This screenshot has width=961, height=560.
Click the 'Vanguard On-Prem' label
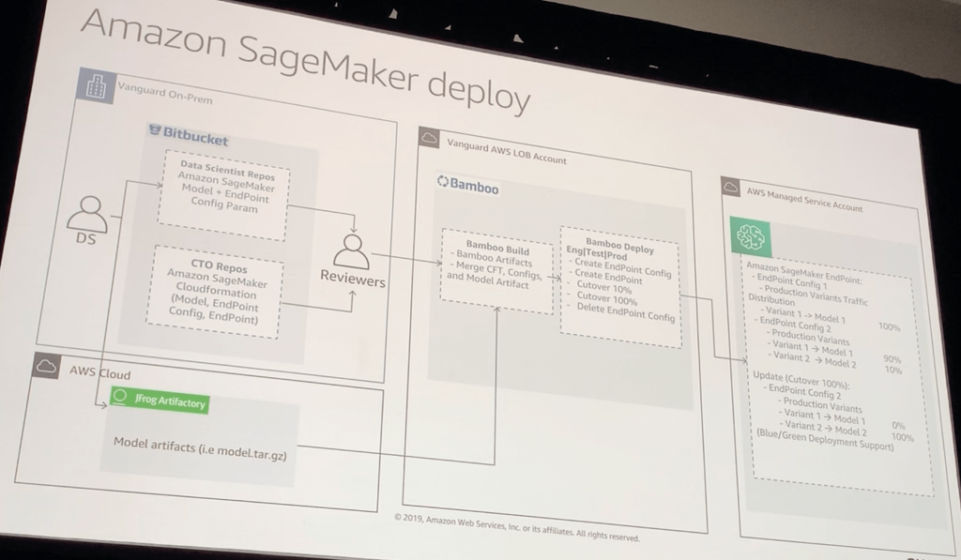pyautogui.click(x=165, y=93)
